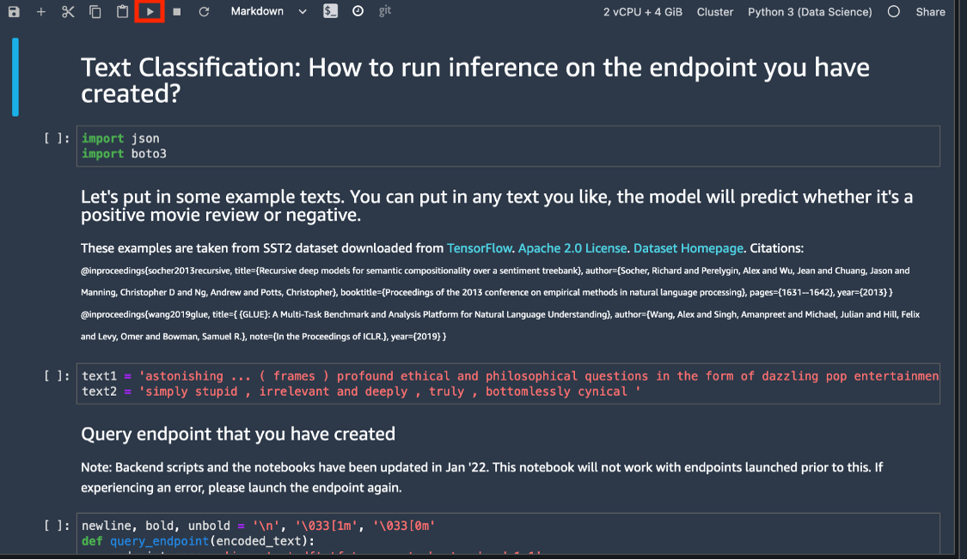Insert a new cell below

(40, 11)
